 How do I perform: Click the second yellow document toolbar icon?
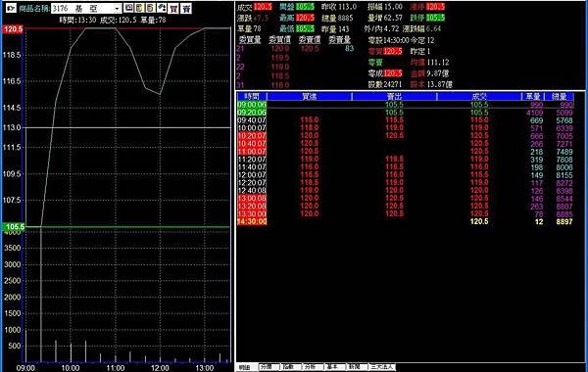pos(139,8)
